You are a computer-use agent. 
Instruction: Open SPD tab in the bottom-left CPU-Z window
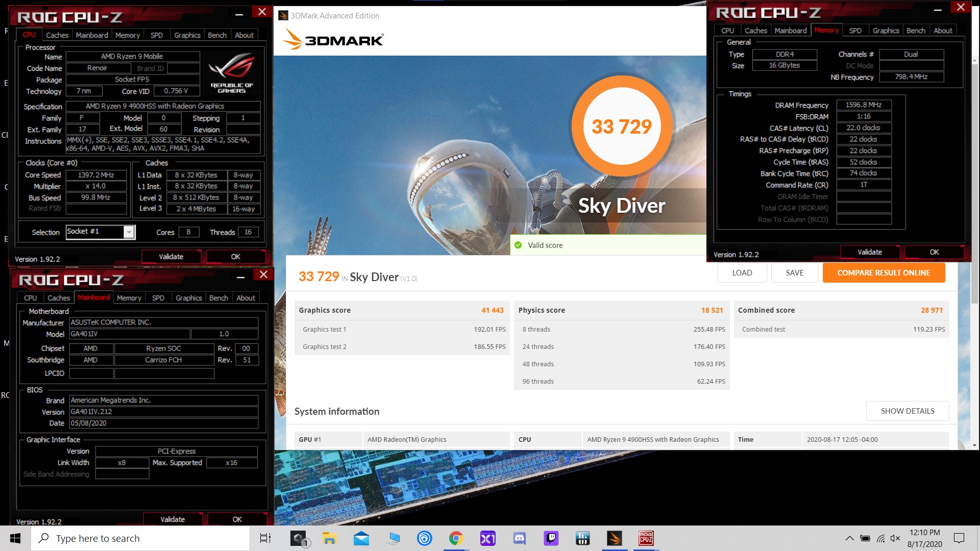158,298
